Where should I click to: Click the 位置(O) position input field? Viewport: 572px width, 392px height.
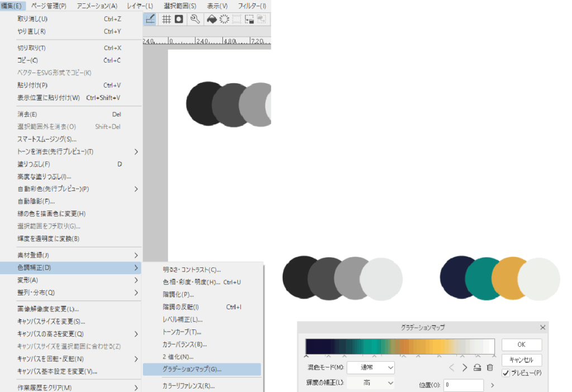tap(463, 385)
